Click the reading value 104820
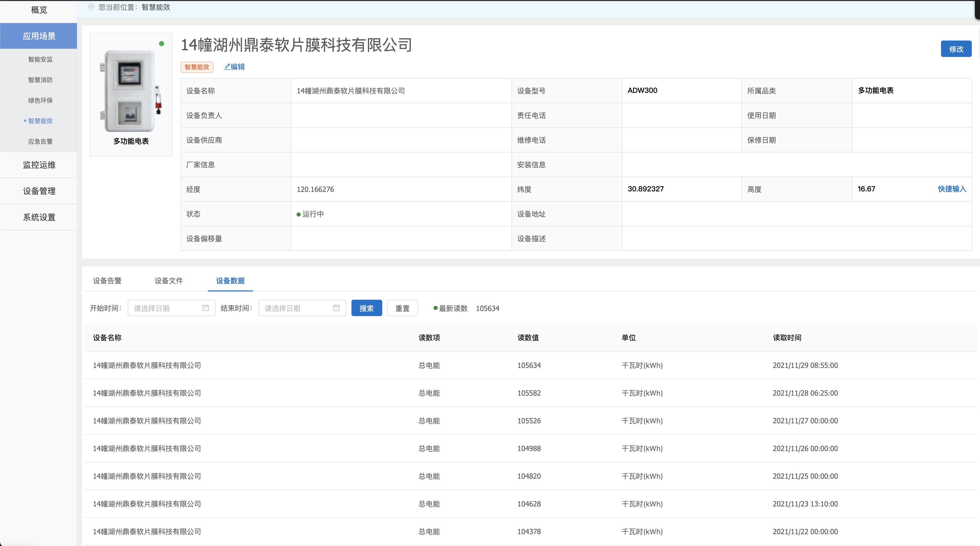 (529, 476)
